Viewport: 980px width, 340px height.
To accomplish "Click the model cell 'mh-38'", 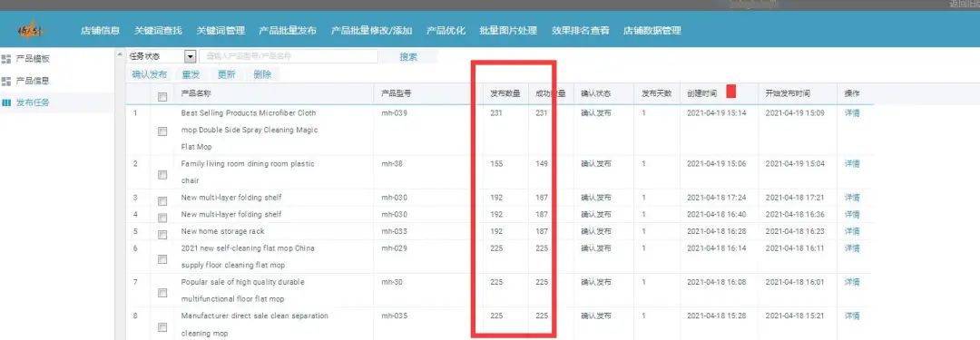I will tap(392, 164).
